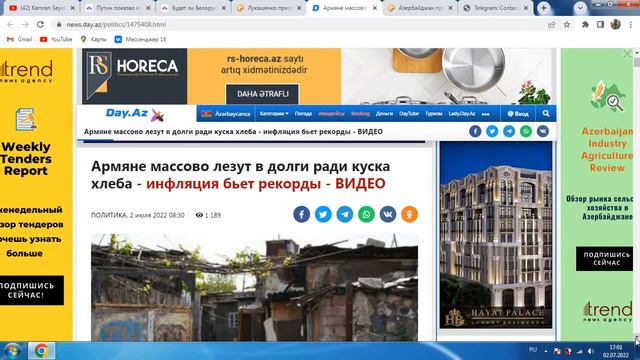
Task: Open the Деньги menu item
Action: click(384, 113)
